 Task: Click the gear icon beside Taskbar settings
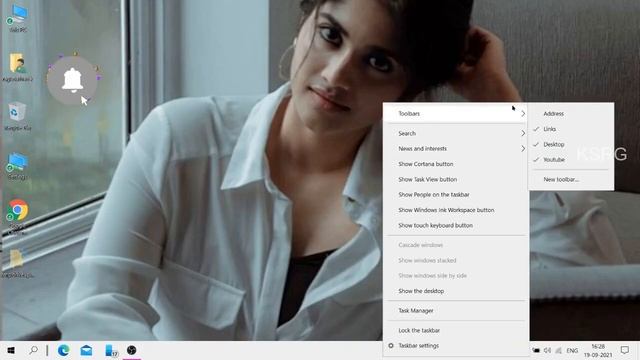click(x=391, y=345)
